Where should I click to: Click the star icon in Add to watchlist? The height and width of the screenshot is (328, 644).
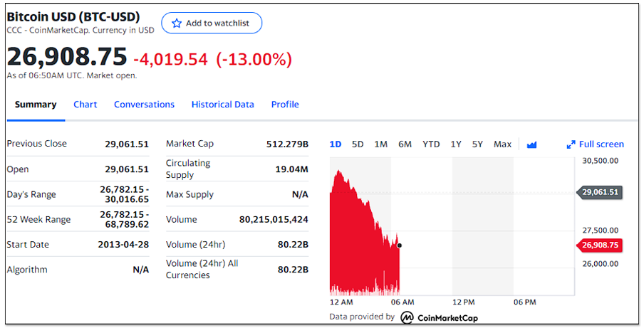tap(177, 23)
